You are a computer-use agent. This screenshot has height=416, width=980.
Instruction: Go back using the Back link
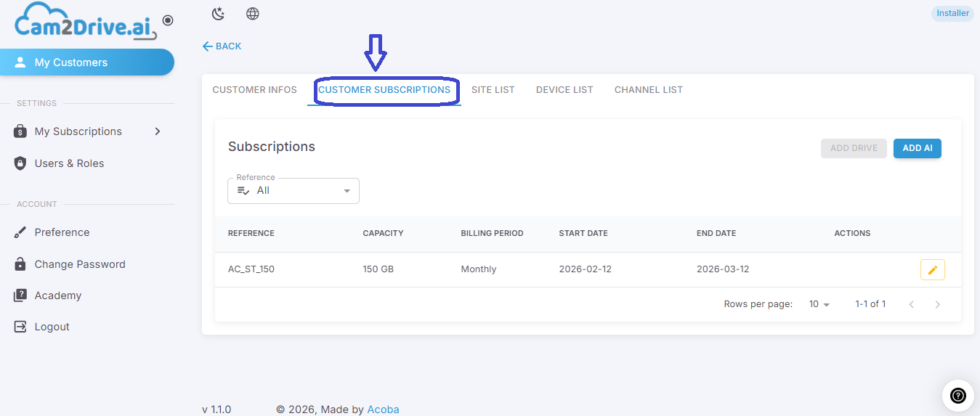coord(222,46)
